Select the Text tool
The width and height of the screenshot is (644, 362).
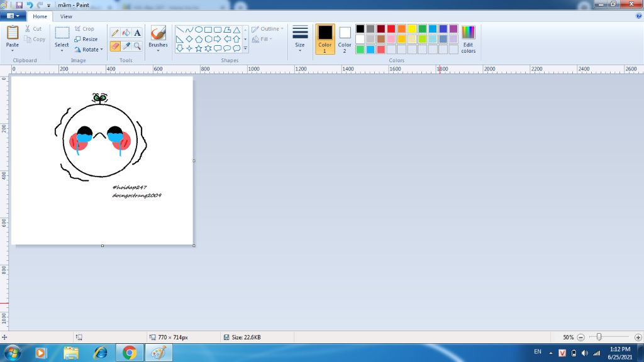pos(137,33)
